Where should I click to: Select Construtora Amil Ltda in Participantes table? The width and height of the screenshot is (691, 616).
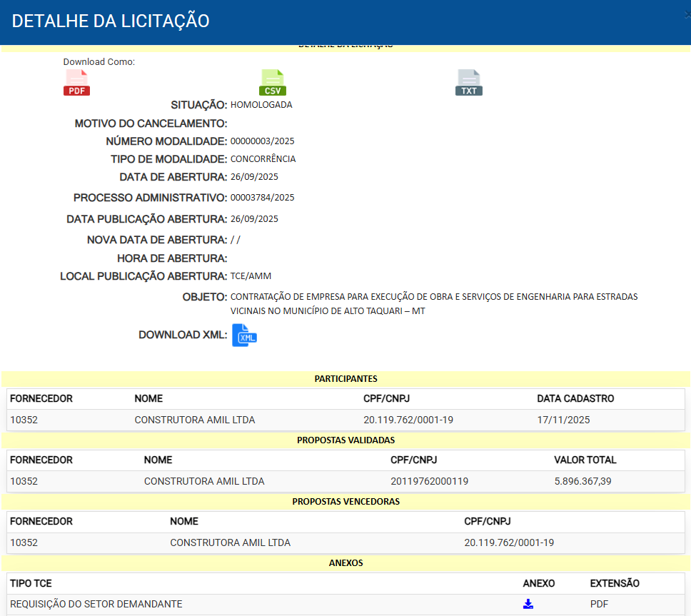click(x=194, y=420)
